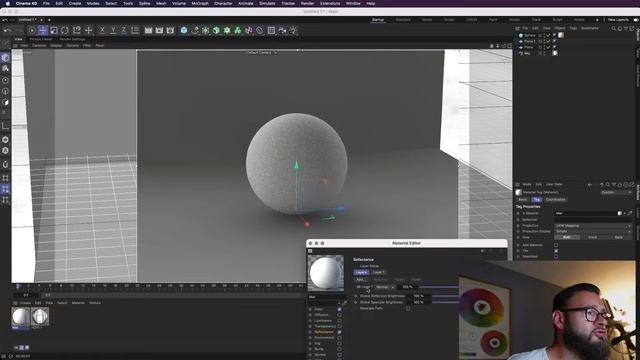Click back arrow in Attribute Manager
Image resolution: width=640 pixels, height=360 pixels.
click(590, 184)
